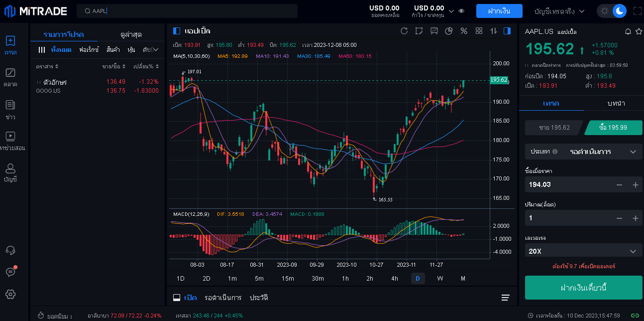Viewport: 644px width, 321px height.
Task: Open the analysis tab next to Trade
Action: pos(616,103)
